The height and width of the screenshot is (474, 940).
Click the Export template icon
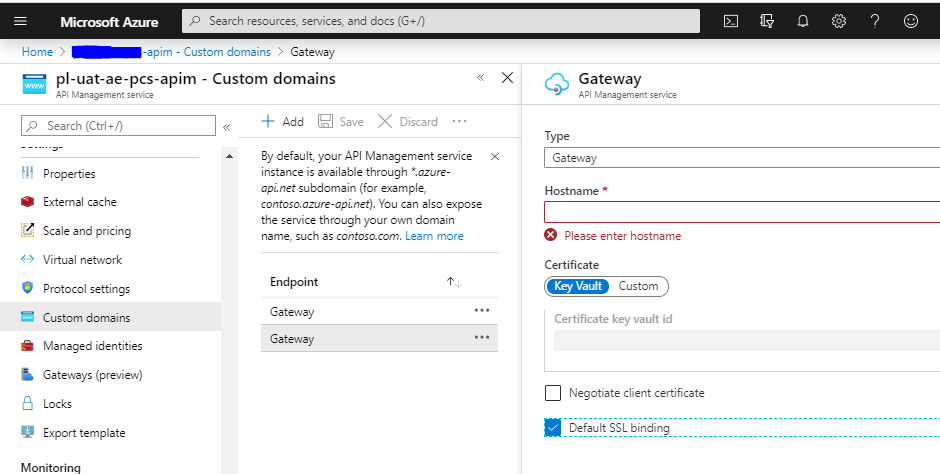(x=28, y=432)
